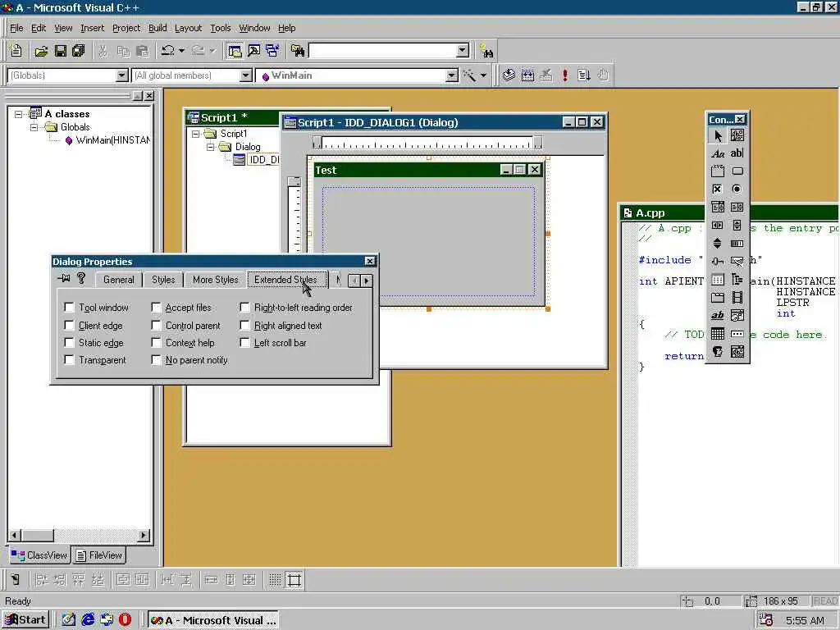The width and height of the screenshot is (840, 630).
Task: Click the Save toolbar icon
Action: tap(60, 51)
